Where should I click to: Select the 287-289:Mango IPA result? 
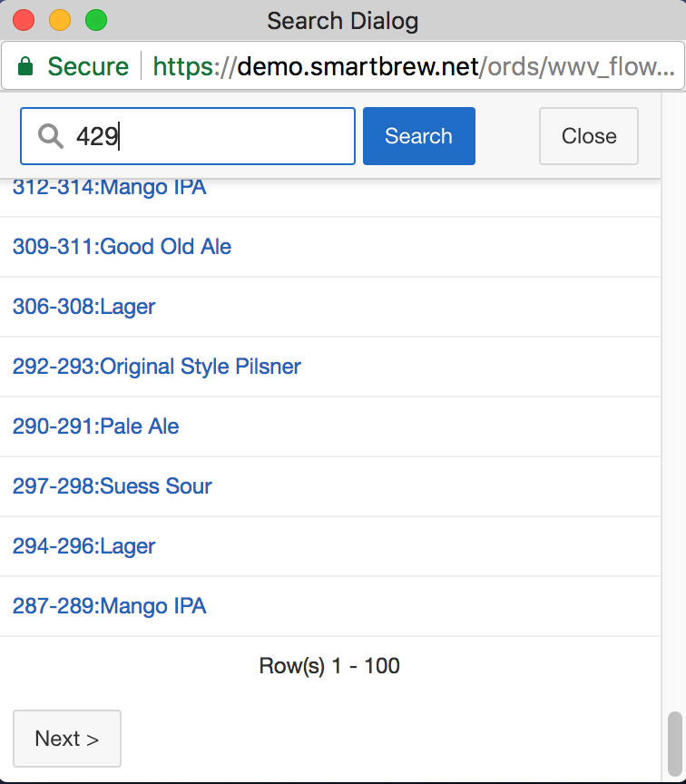(x=109, y=606)
